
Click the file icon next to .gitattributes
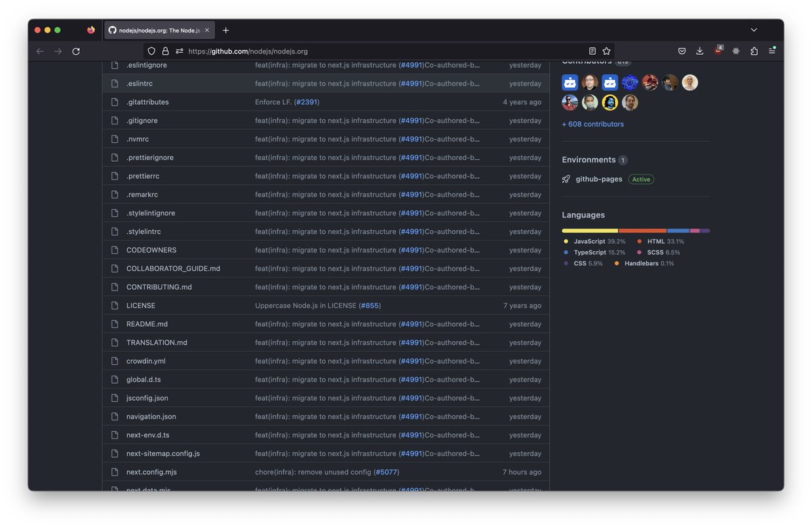(x=114, y=102)
